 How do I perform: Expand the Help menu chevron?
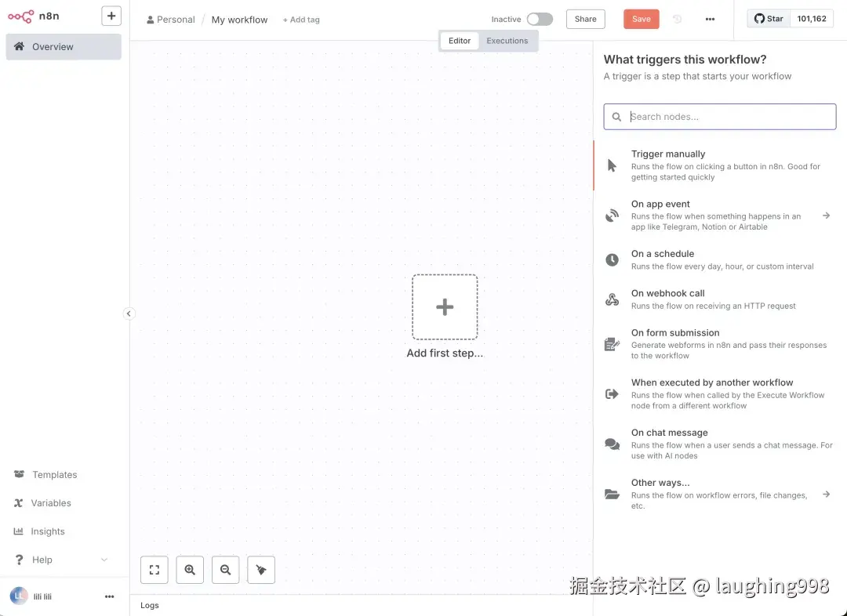(103, 560)
